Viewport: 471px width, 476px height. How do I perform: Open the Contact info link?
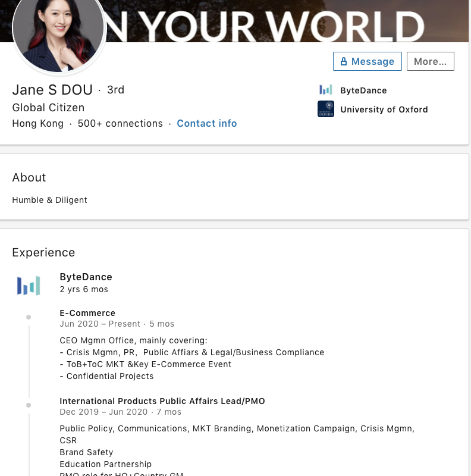(x=206, y=124)
